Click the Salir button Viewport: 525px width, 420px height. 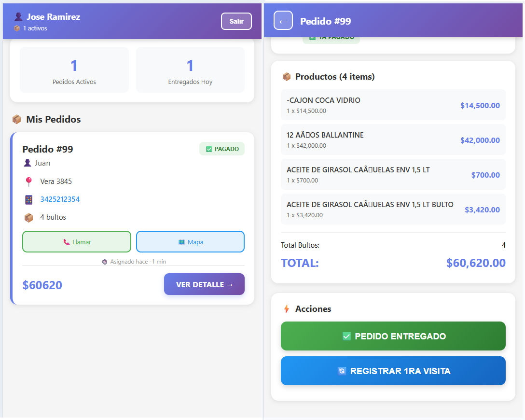[x=236, y=21]
